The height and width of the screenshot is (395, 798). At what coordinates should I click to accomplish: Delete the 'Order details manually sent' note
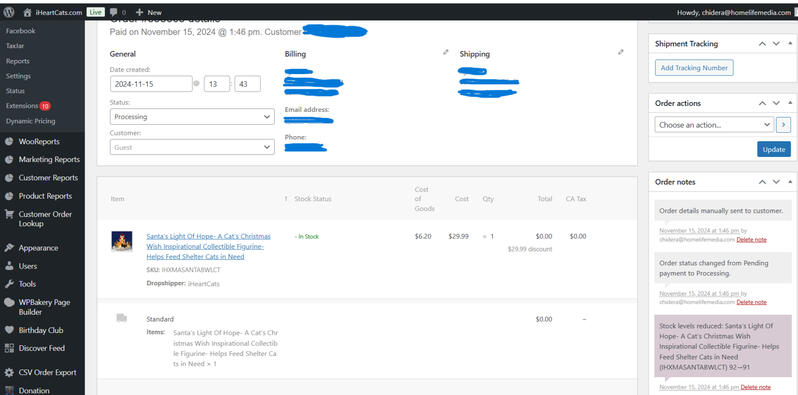(751, 239)
